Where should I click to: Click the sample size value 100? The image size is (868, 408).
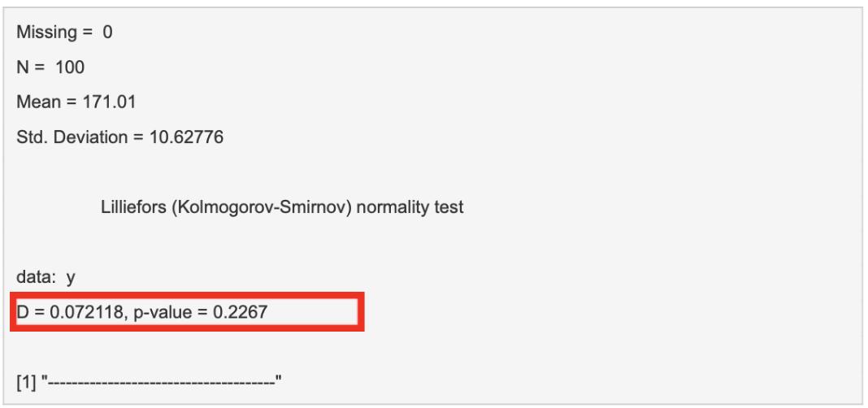(70, 67)
